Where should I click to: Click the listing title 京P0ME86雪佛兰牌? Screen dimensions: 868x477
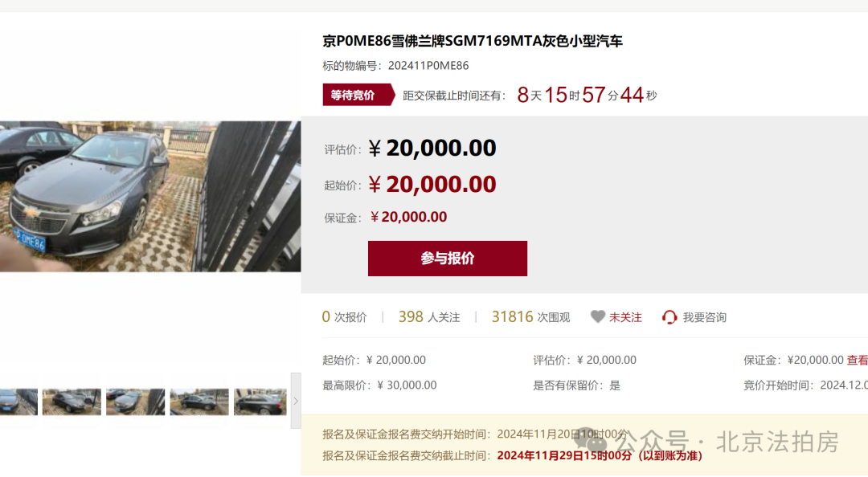(473, 41)
